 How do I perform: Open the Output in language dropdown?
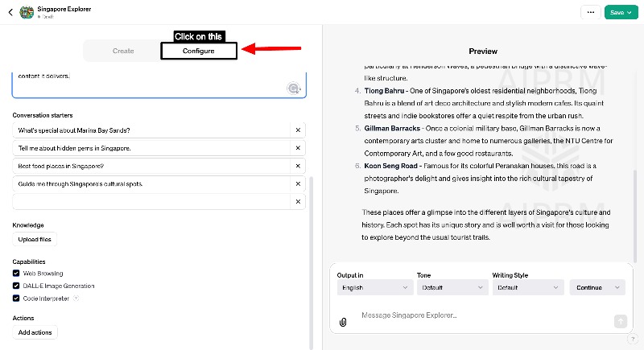pyautogui.click(x=375, y=287)
